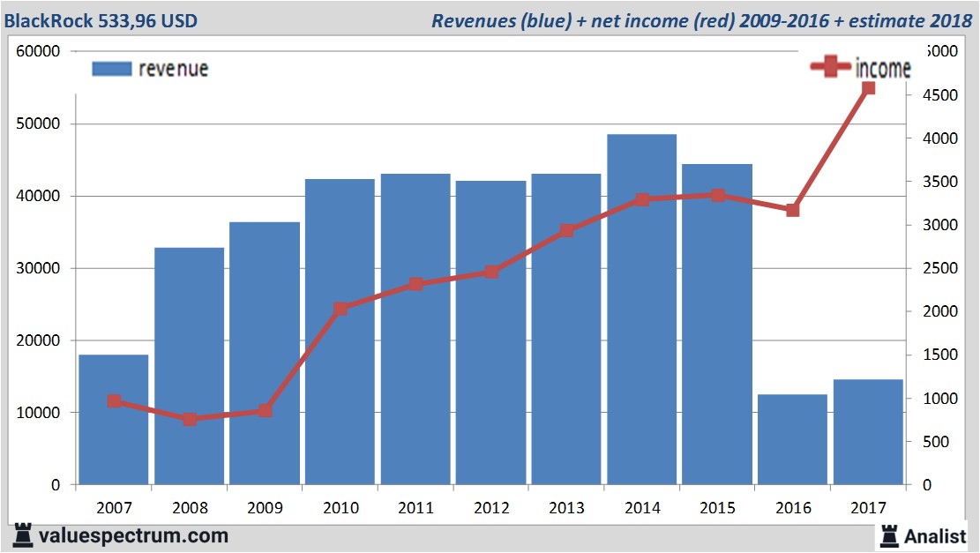The image size is (980, 553).
Task: Pick the 2011 revenue bar
Action: 415,329
